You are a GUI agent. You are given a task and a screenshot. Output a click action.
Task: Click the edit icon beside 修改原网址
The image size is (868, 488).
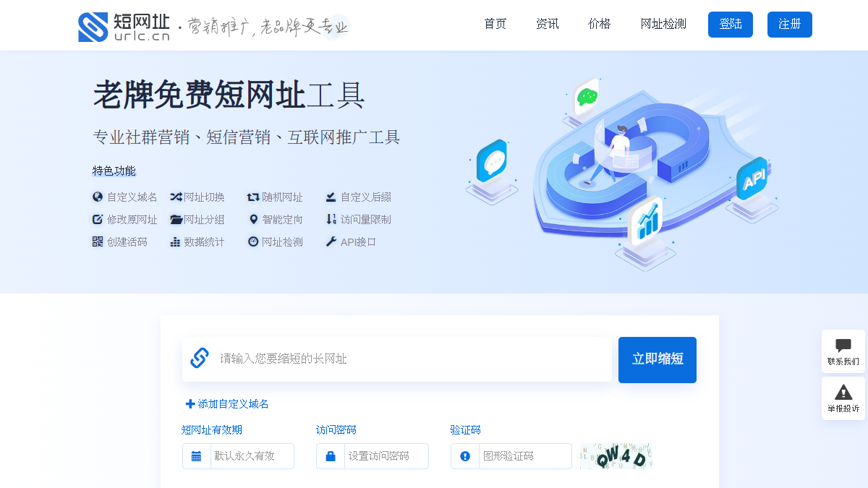(x=98, y=219)
